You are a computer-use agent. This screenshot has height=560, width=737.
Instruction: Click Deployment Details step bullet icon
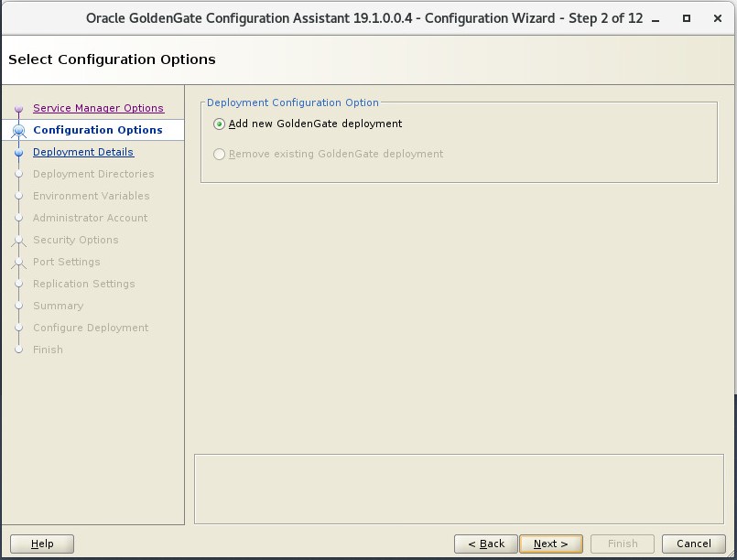19,152
